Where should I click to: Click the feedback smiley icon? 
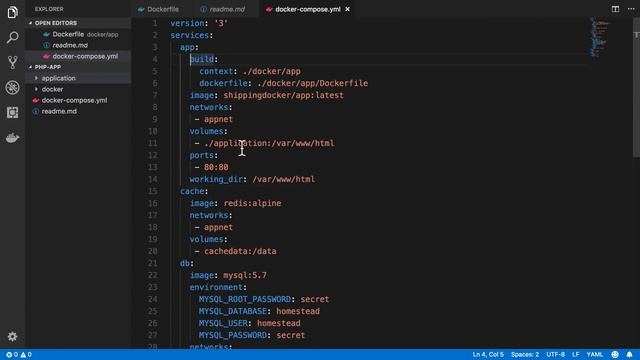point(615,354)
